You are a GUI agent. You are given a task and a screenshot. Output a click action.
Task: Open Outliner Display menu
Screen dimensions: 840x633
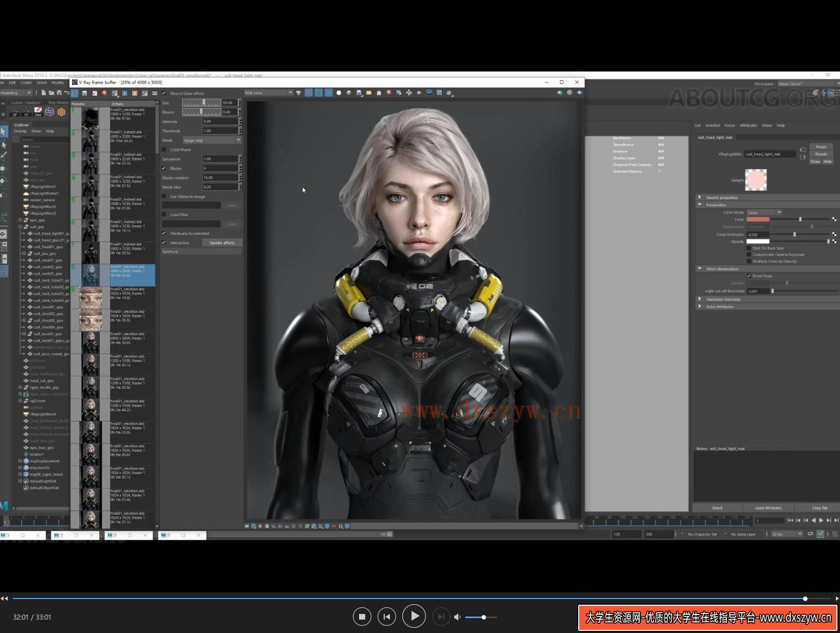[x=20, y=131]
